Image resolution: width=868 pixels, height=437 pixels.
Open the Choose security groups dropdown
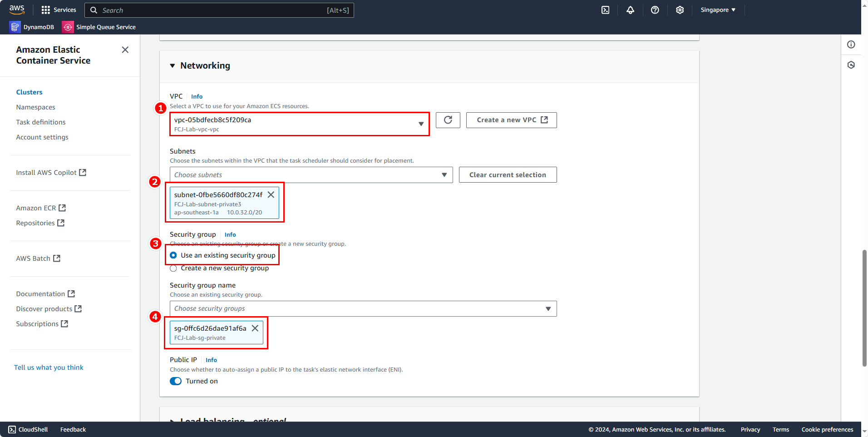pos(363,309)
